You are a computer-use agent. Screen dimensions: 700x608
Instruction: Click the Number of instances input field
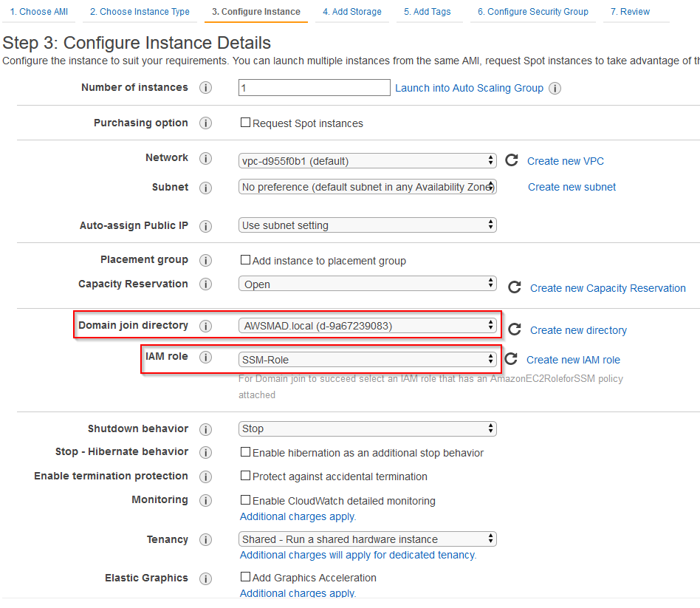click(314, 87)
